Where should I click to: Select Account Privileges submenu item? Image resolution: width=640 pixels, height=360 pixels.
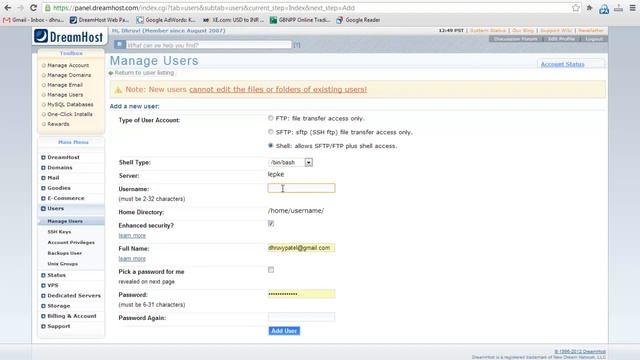(x=71, y=242)
